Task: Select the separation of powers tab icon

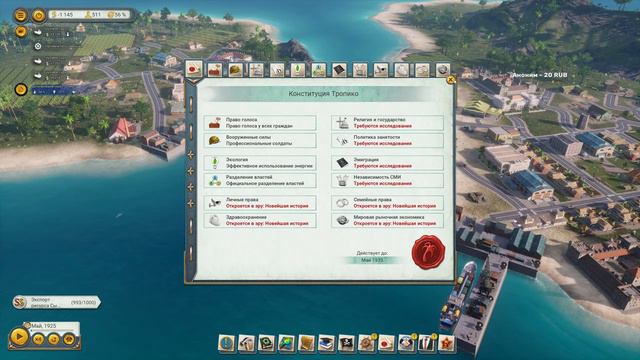Action: [318, 70]
